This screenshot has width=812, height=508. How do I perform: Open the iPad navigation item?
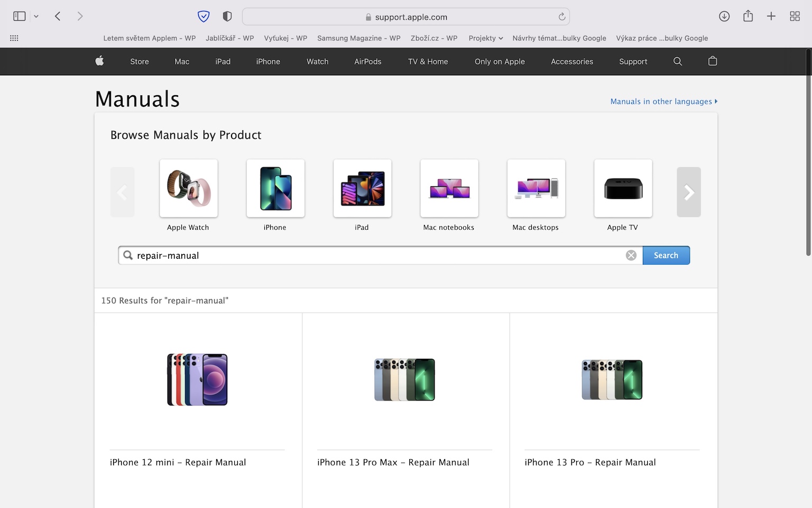[223, 61]
